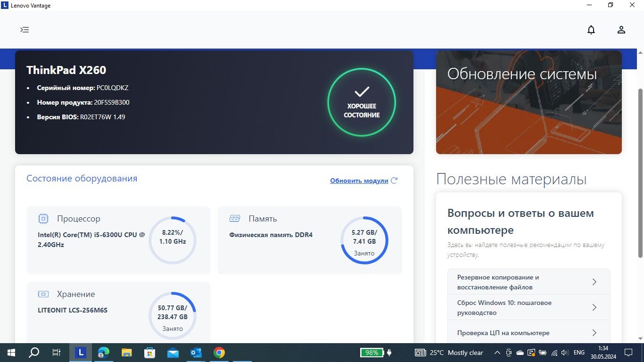This screenshot has height=362, width=644.
Task: Open Task View on the taskbar
Action: click(57, 353)
